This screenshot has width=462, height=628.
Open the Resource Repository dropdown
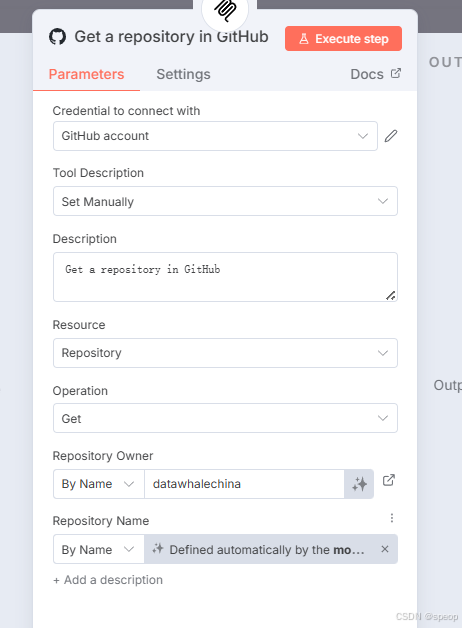[x=225, y=353]
